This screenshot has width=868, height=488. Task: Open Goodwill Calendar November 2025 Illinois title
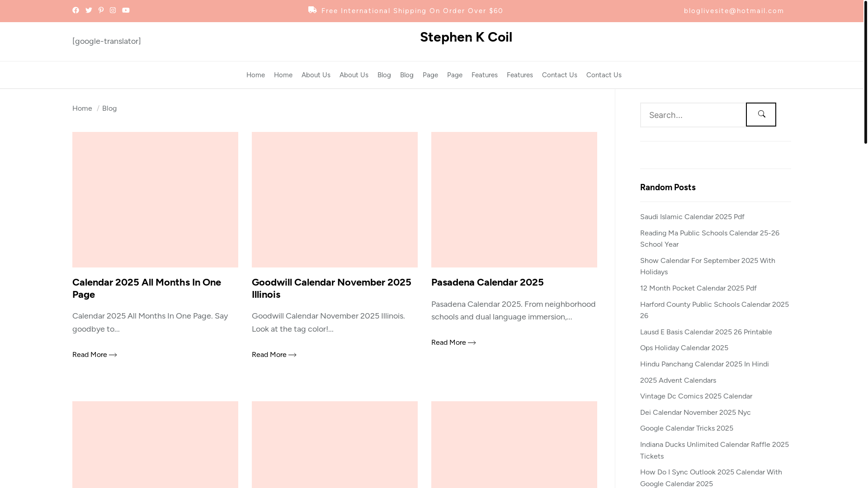[x=331, y=288]
